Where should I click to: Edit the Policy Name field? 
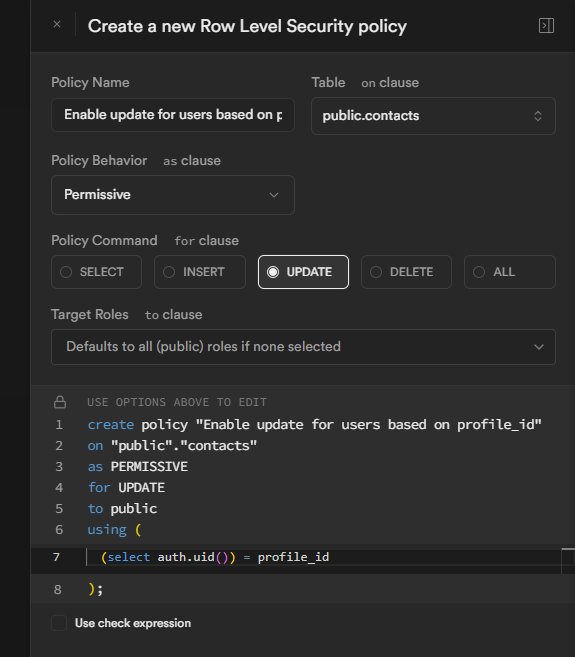pyautogui.click(x=173, y=115)
